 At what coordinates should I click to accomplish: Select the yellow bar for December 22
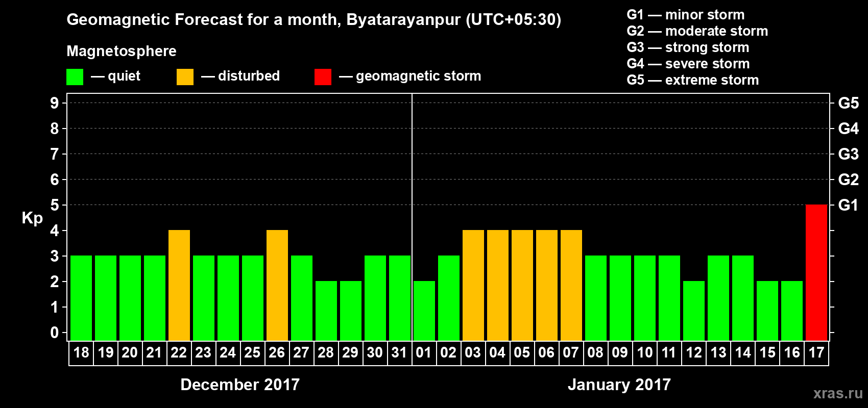[179, 285]
